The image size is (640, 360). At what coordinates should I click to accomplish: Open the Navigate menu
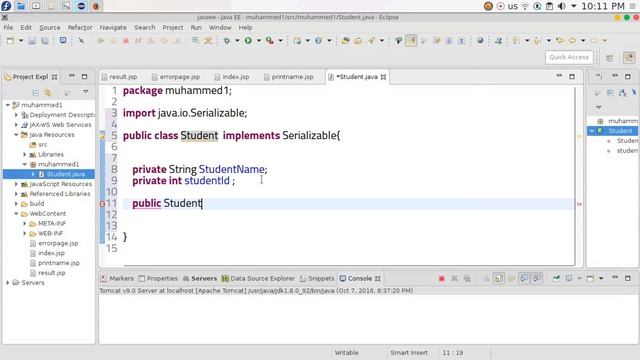113,27
